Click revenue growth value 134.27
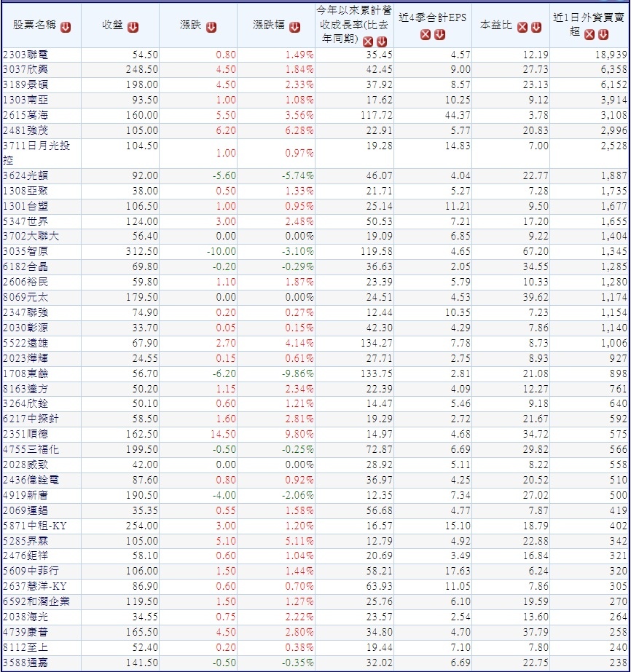Viewport: 631px width, 672px height. [x=376, y=344]
